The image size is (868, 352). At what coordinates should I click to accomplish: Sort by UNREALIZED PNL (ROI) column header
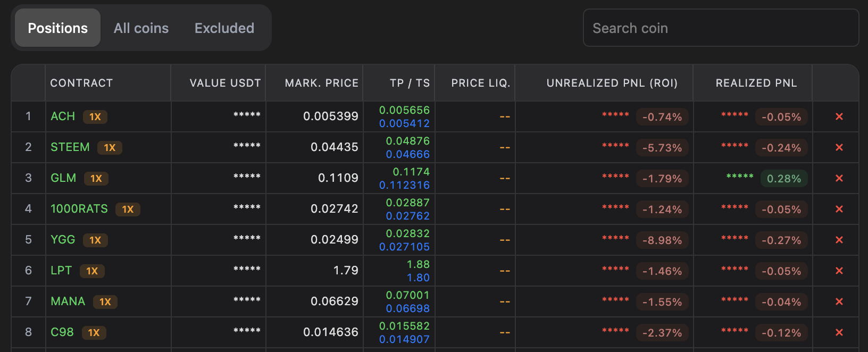point(612,83)
